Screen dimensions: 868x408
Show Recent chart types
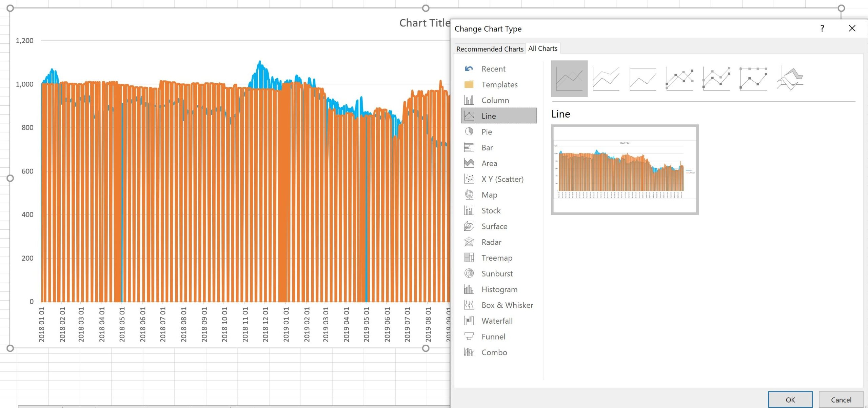493,69
